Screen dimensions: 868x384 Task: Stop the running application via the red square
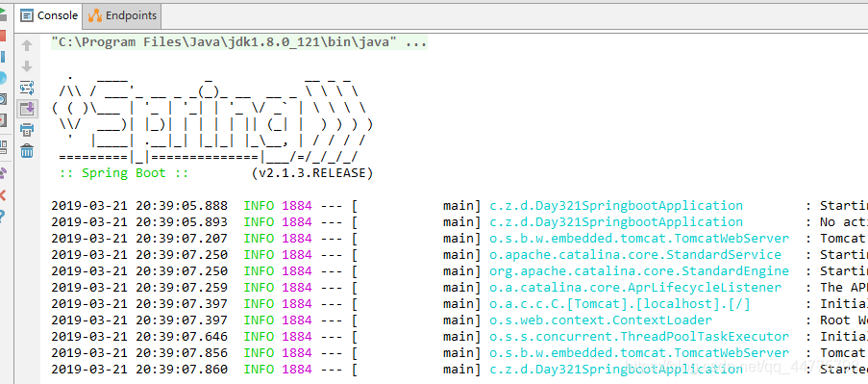coord(3,35)
